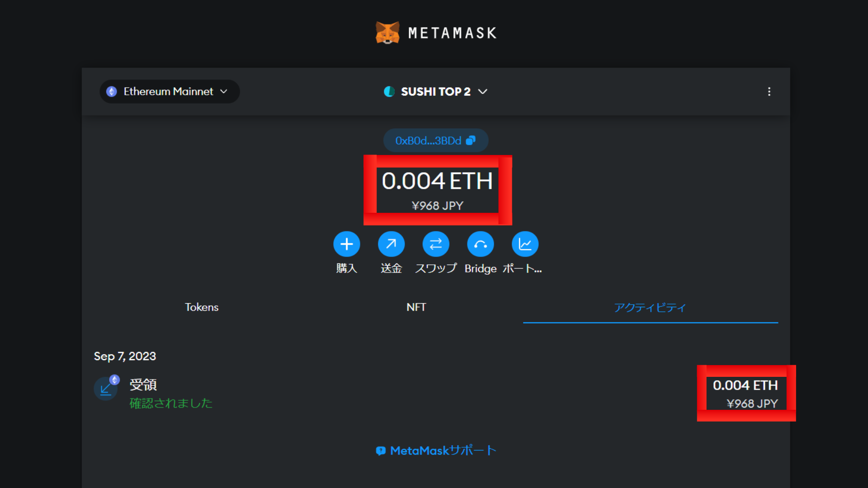Select the アクティビティ activity tab
The image size is (868, 488).
point(650,307)
